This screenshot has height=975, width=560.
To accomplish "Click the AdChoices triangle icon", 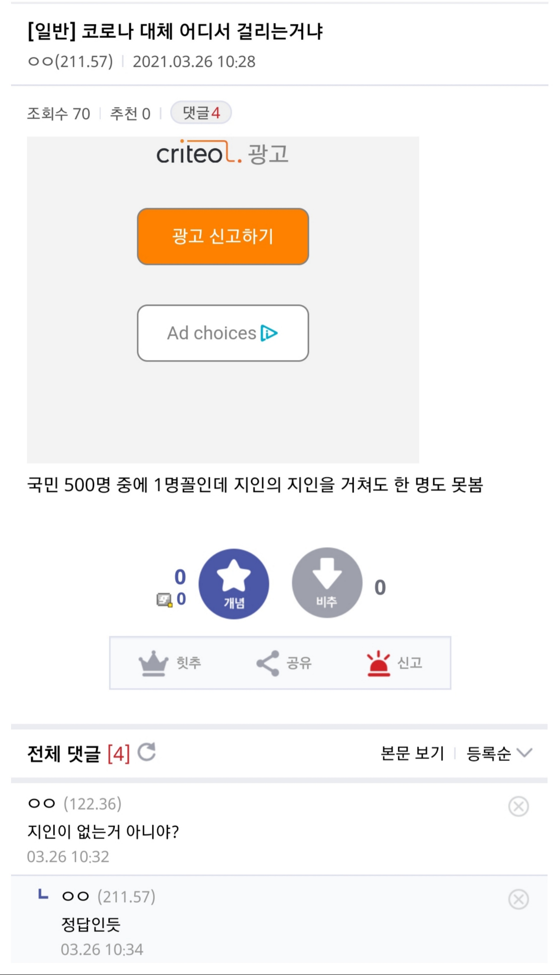I will 269,333.
